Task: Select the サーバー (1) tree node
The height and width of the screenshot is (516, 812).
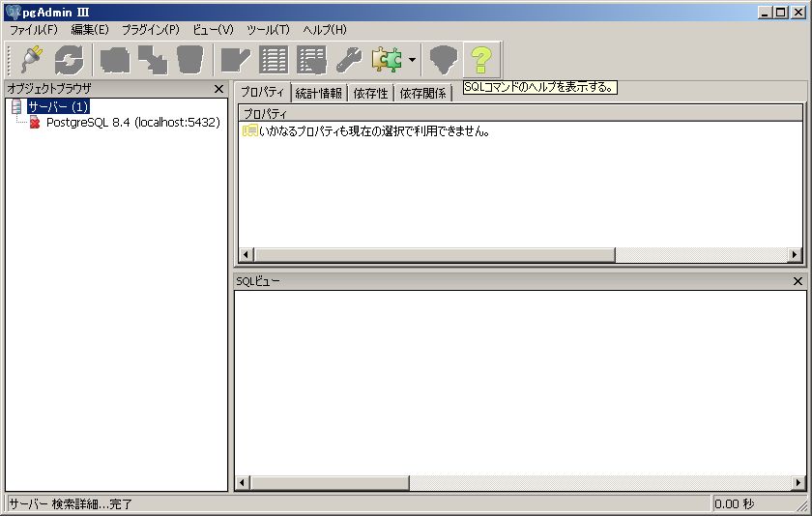Action: pos(58,106)
